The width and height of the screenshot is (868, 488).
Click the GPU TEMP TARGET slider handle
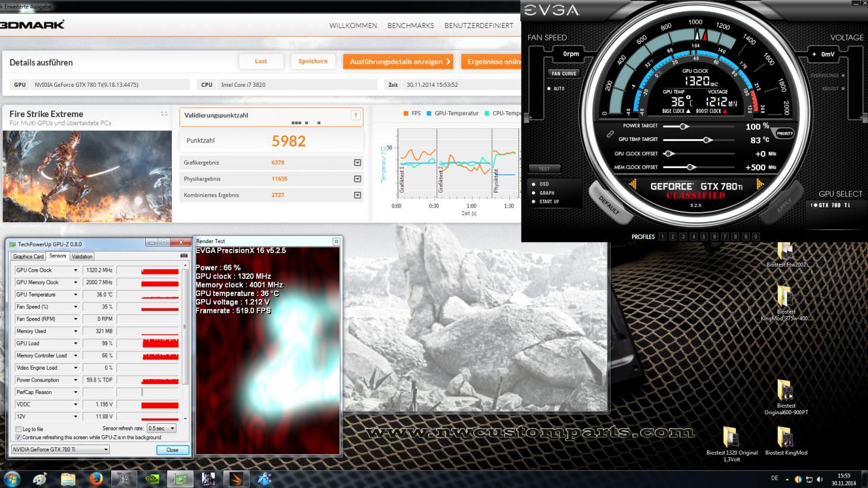pos(707,140)
